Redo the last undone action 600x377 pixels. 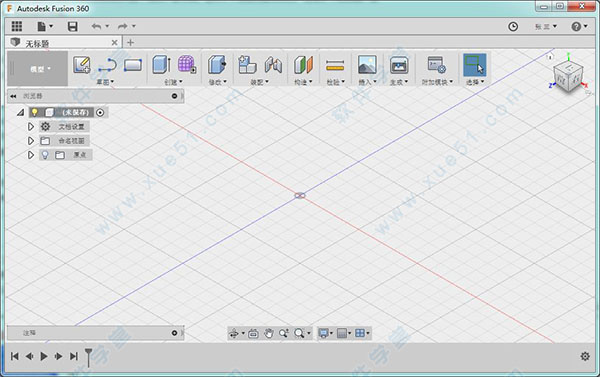click(x=122, y=26)
